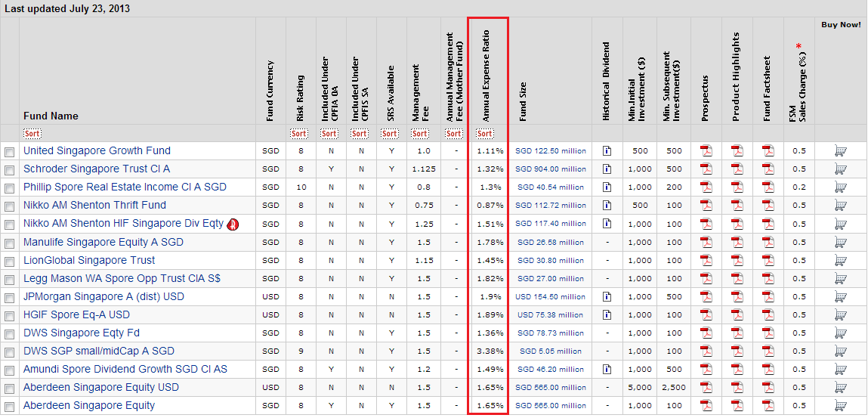This screenshot has height=418, width=868.
Task: Open Prospectus PDF for JPMorgan Singapore A USD
Action: [706, 297]
